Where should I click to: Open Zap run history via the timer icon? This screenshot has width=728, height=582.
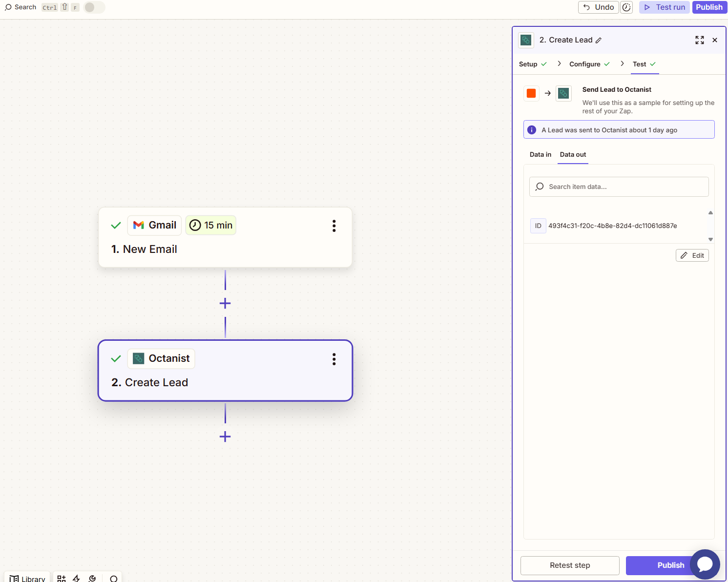point(626,7)
